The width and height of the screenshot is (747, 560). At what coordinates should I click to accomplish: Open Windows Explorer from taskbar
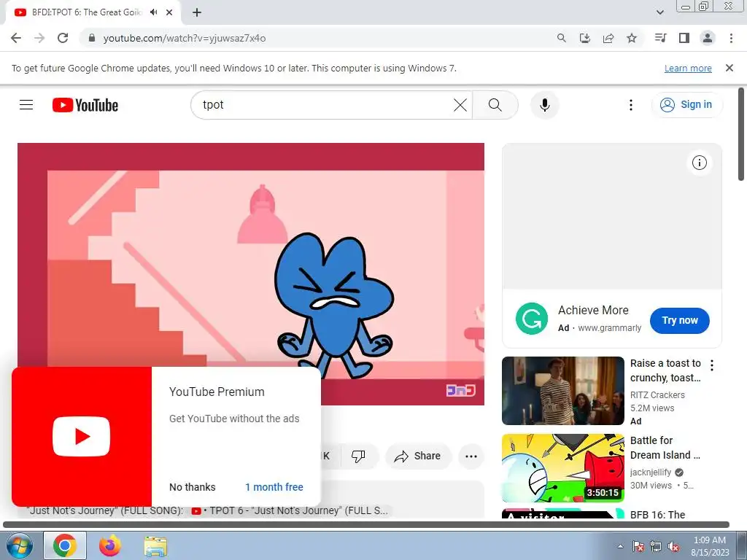pyautogui.click(x=155, y=545)
